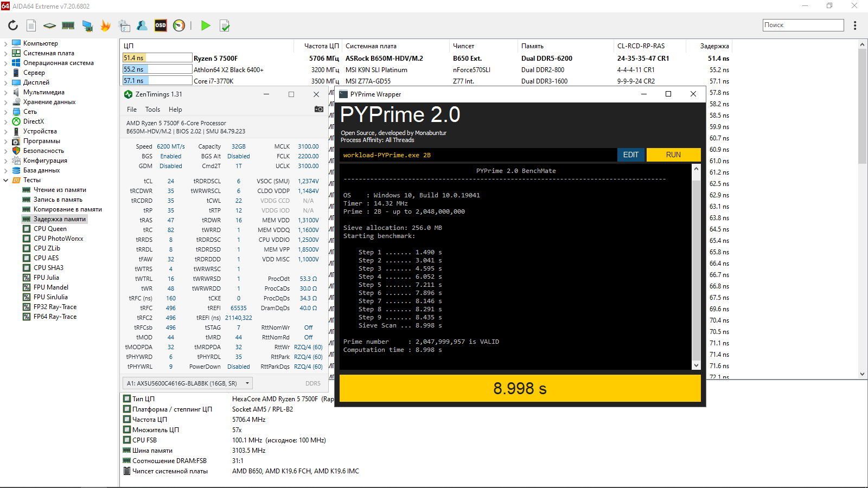Viewport: 868px width, 488px height.
Task: Click the memory read test icon (Чтение из памяти)
Action: click(27, 190)
